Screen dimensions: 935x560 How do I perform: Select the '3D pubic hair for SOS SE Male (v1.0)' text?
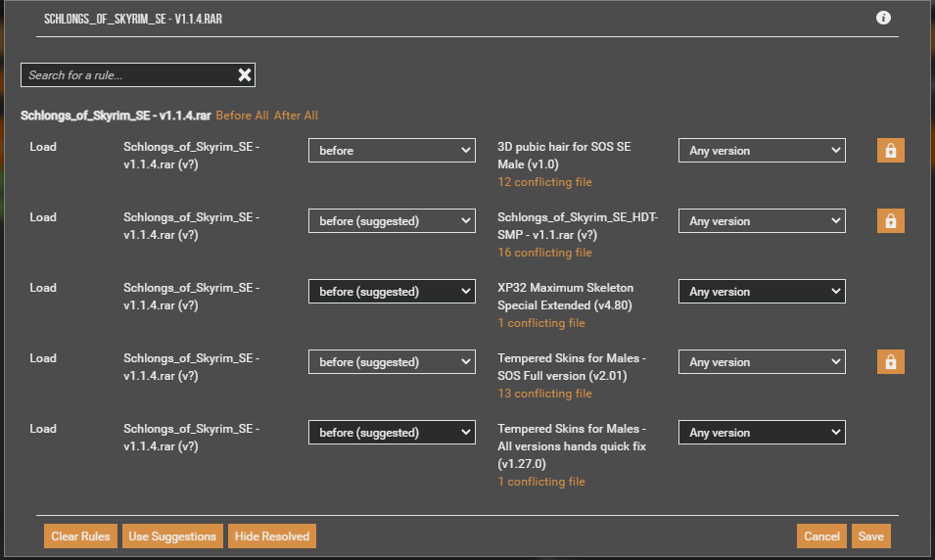[x=564, y=155]
